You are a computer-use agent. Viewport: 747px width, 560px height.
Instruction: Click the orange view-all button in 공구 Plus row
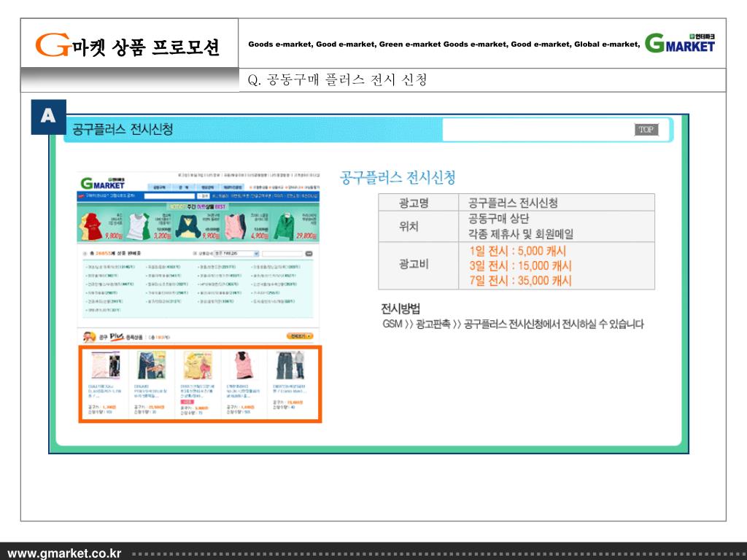300,336
